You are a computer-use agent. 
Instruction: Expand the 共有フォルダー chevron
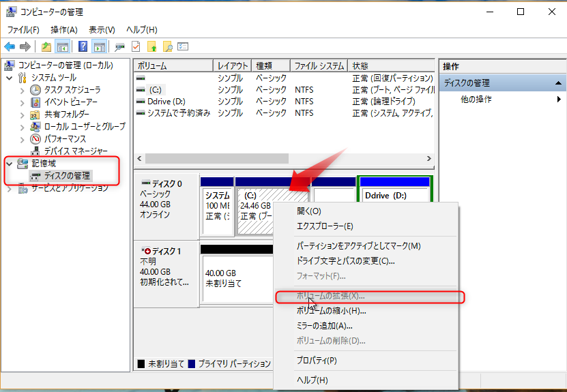click(x=23, y=115)
